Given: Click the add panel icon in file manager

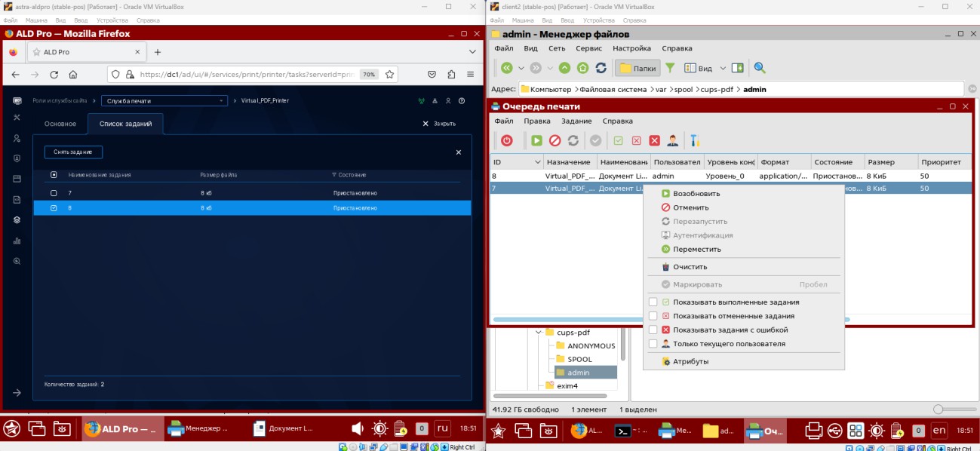Looking at the screenshot, I should click(x=737, y=68).
